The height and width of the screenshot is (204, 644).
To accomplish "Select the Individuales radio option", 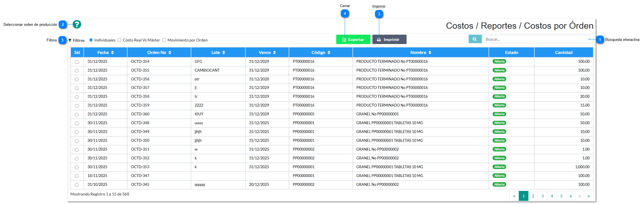I will point(91,40).
